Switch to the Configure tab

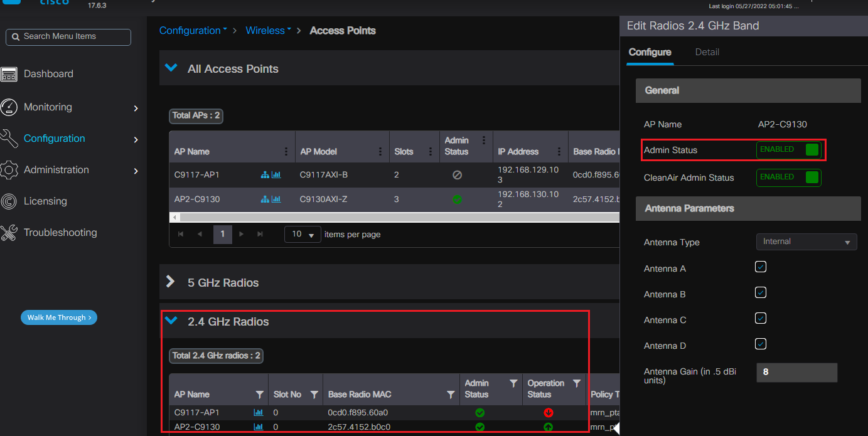click(x=650, y=52)
